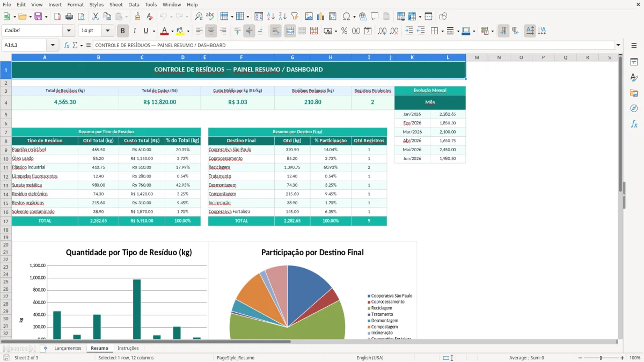
Task: Apply the yellow background highlight swatch
Action: pyautogui.click(x=180, y=31)
